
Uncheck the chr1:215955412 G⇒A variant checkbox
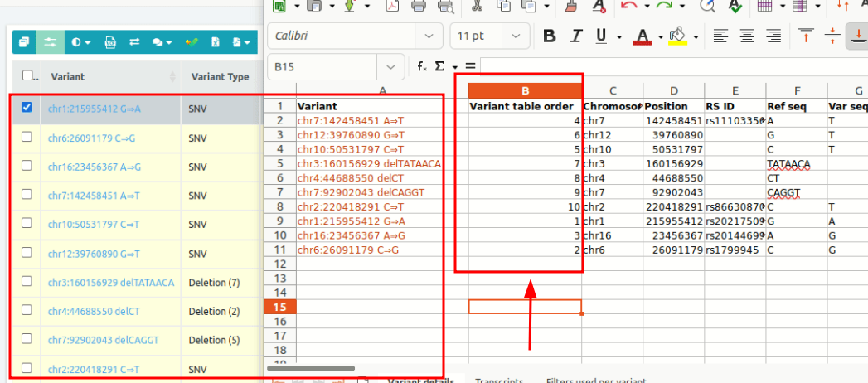pyautogui.click(x=27, y=108)
